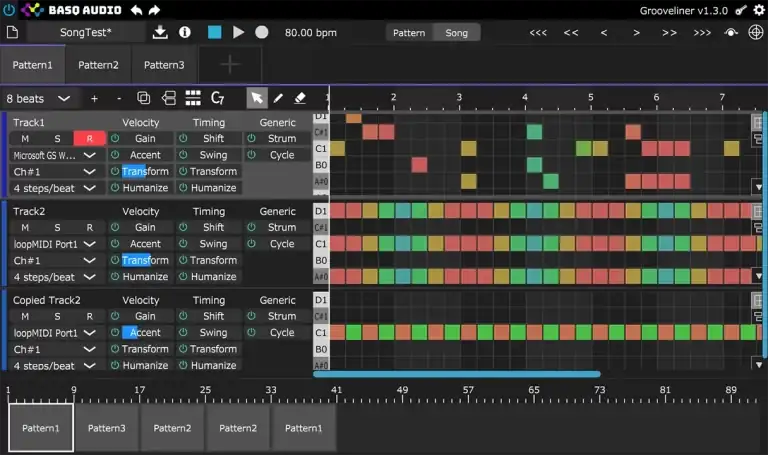Screen dimensions: 768x455
Task: Solo Copied Track2 with the S button
Action: click(x=57, y=316)
